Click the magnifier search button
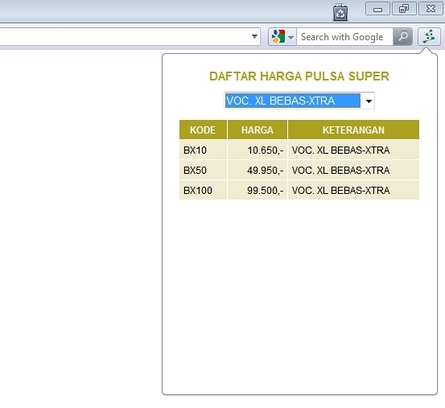Viewport: 445px width, 408px height. click(x=403, y=36)
